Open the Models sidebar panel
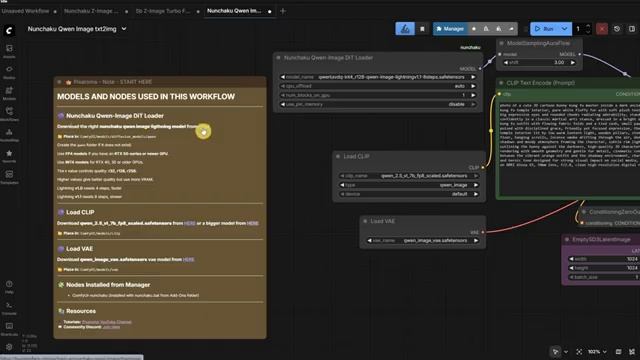 (9, 93)
